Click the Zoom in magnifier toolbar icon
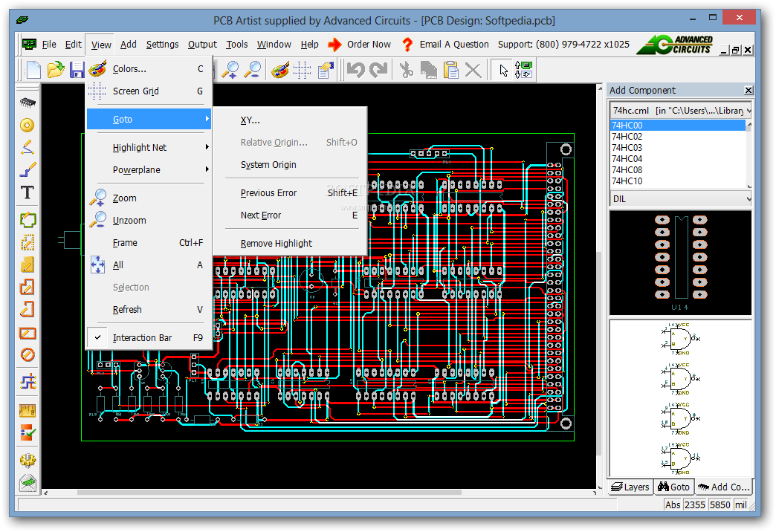Image resolution: width=776 pixels, height=532 pixels. (230, 70)
